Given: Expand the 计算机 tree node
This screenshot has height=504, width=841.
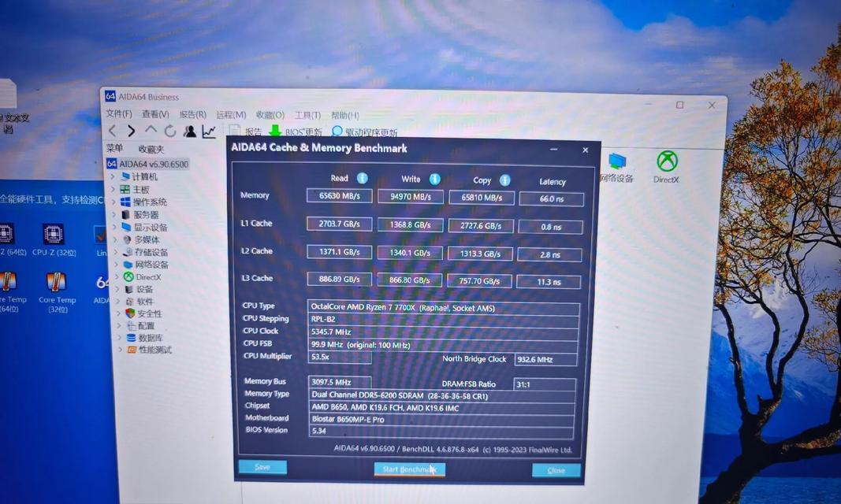Looking at the screenshot, I should tap(113, 176).
